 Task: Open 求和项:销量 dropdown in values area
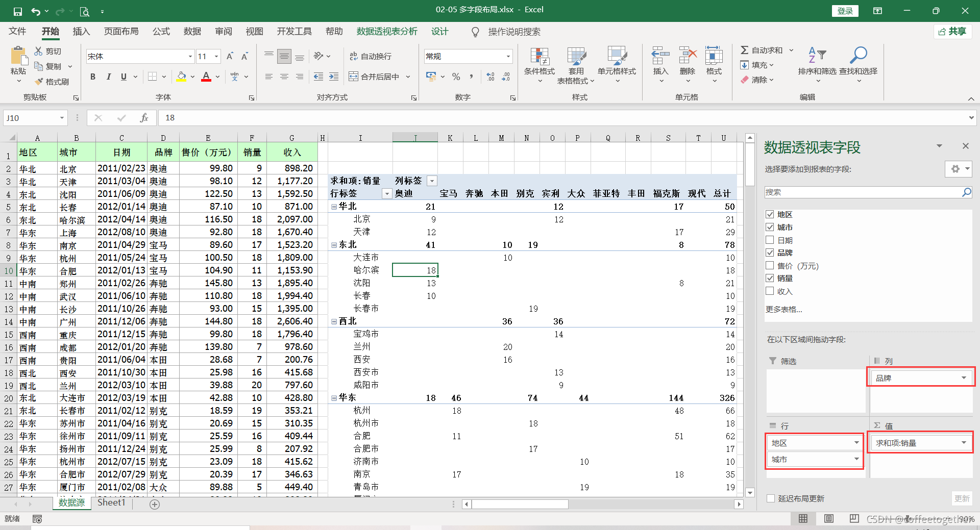[964, 443]
